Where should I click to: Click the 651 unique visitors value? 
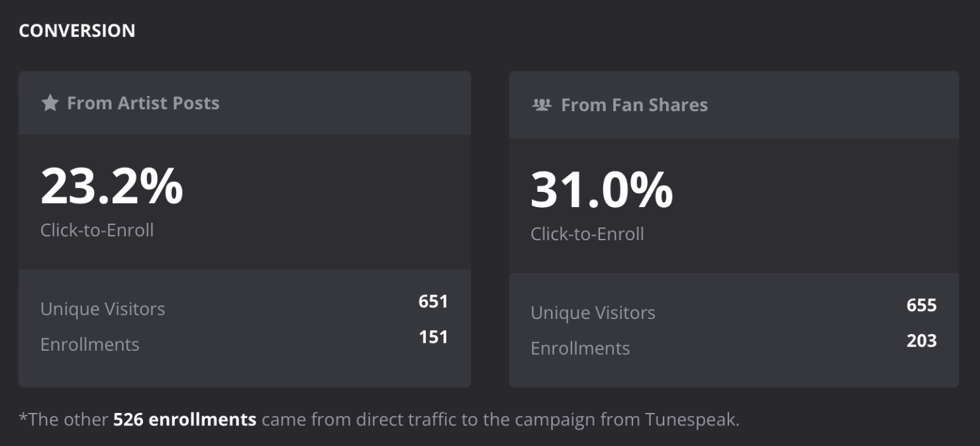pyautogui.click(x=434, y=302)
